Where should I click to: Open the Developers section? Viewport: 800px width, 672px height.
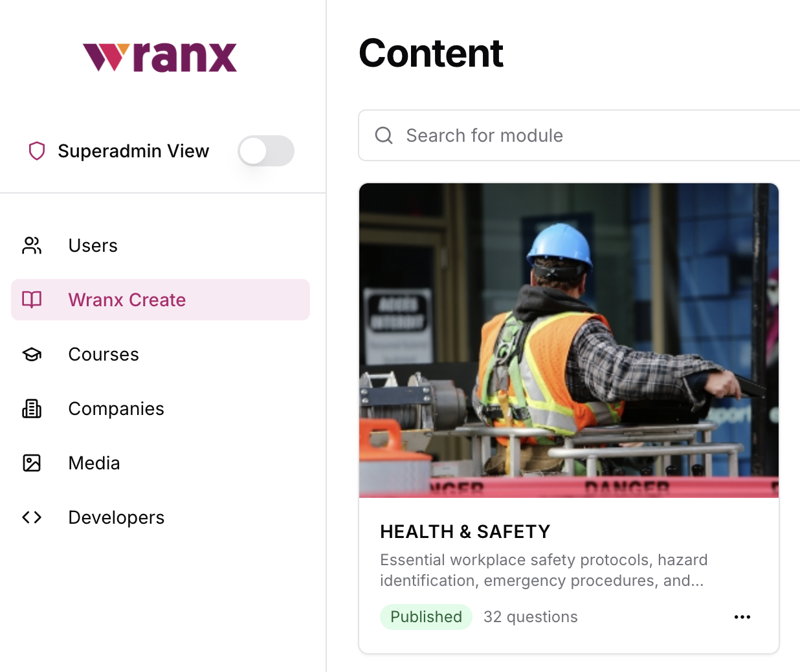click(161, 517)
